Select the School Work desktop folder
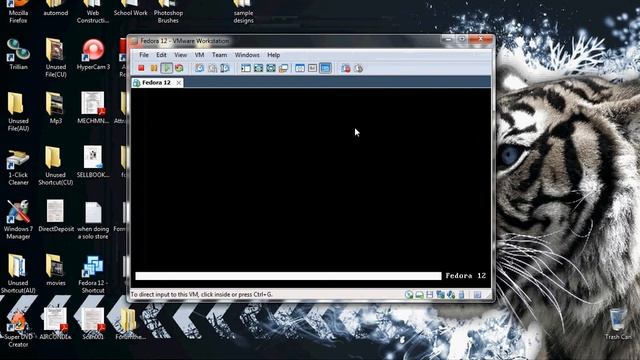This screenshot has height=360, width=640. point(131,8)
